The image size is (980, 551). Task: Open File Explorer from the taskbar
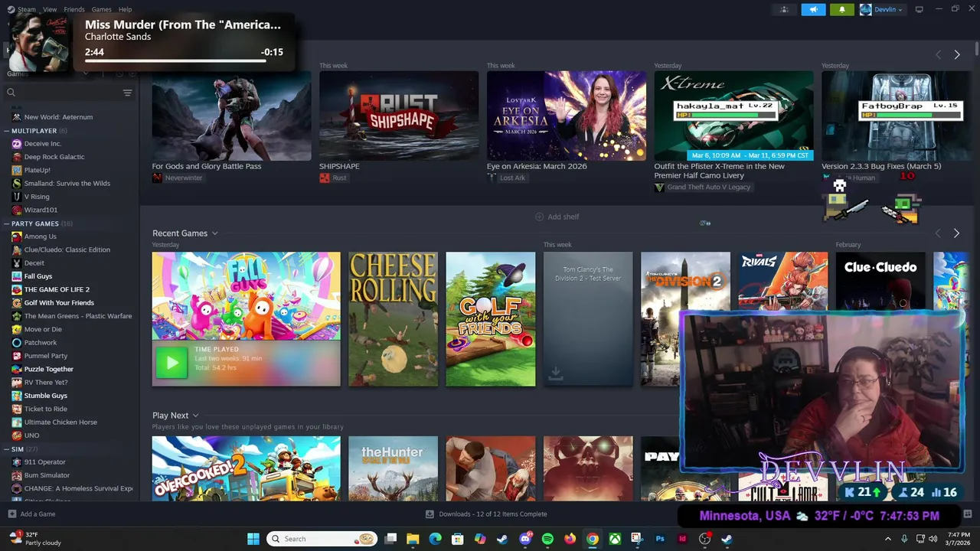[x=413, y=539]
